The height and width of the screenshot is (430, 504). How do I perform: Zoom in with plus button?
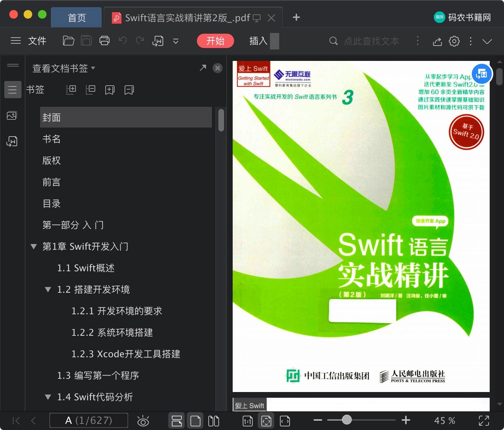(406, 420)
